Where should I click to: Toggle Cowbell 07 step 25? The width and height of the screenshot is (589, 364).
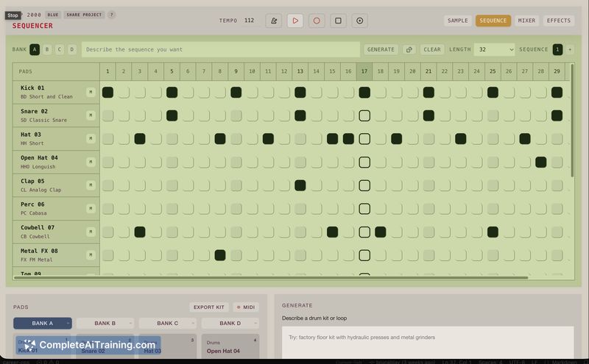493,232
